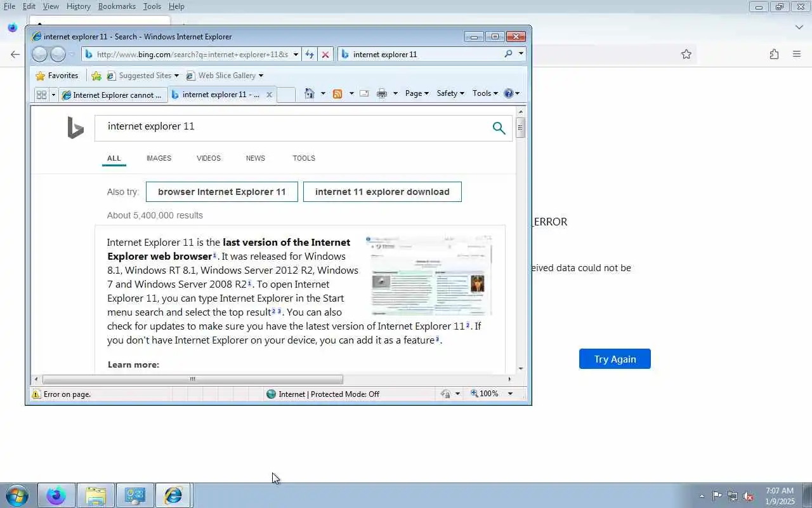Click Bing search magnifier on results page
Viewport: 812px width, 508px height.
point(499,128)
